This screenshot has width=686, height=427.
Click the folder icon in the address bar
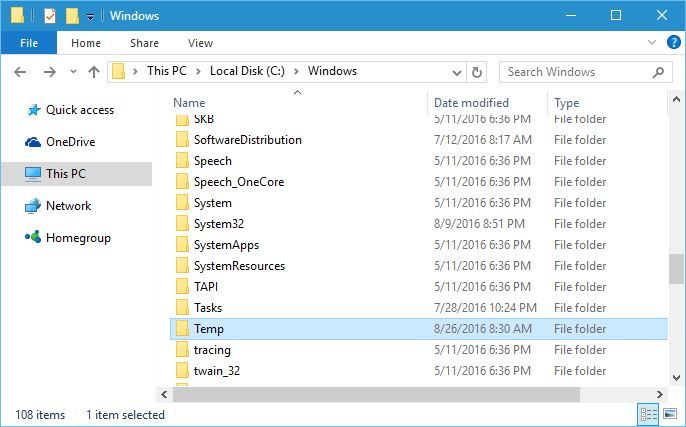[x=119, y=71]
